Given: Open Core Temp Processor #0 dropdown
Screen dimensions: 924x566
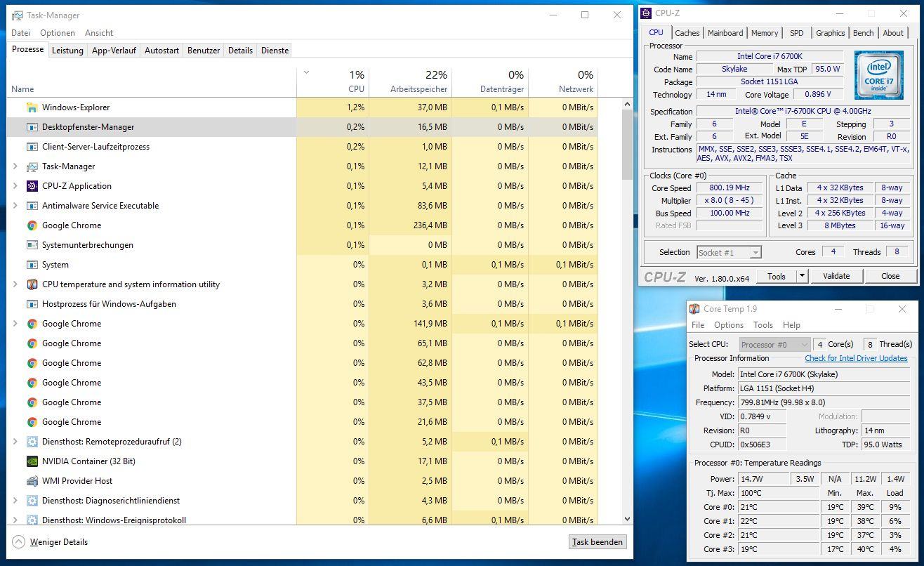Looking at the screenshot, I should pyautogui.click(x=774, y=345).
